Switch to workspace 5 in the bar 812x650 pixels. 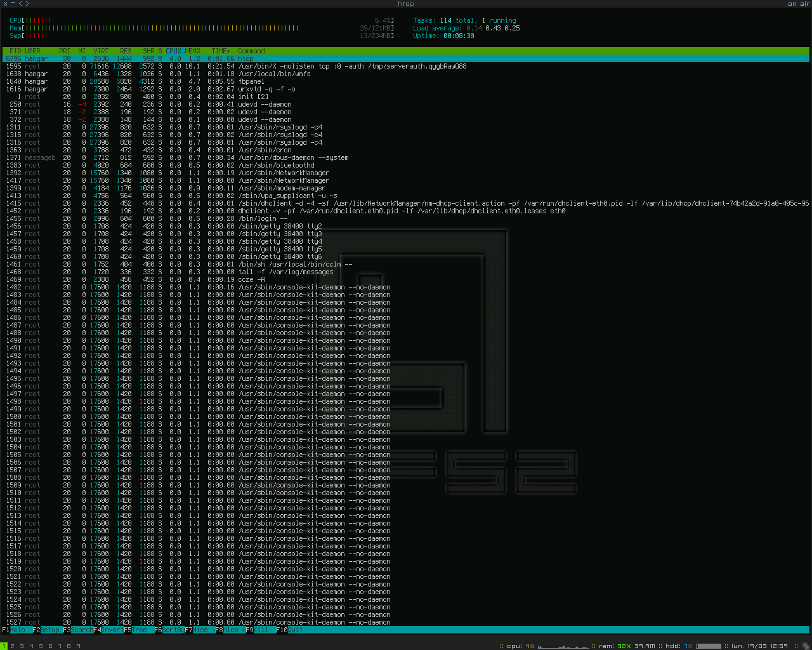pyautogui.click(x=41, y=646)
